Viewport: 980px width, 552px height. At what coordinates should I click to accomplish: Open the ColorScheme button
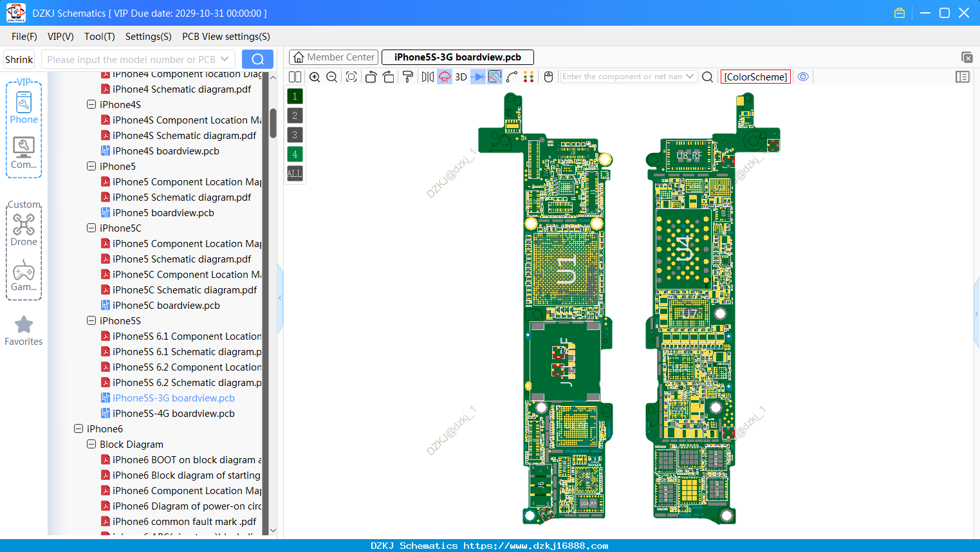pyautogui.click(x=755, y=77)
